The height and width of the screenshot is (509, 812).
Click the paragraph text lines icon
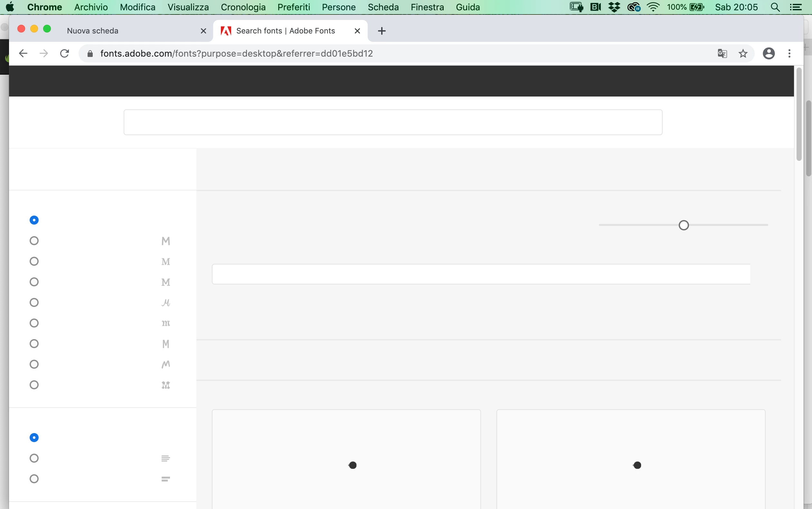pos(165,458)
